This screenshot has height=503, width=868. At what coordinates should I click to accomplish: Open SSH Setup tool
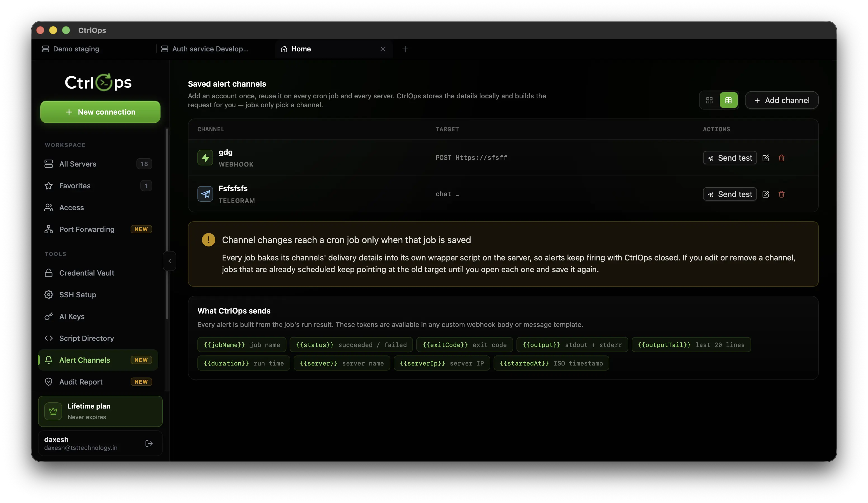click(98, 295)
